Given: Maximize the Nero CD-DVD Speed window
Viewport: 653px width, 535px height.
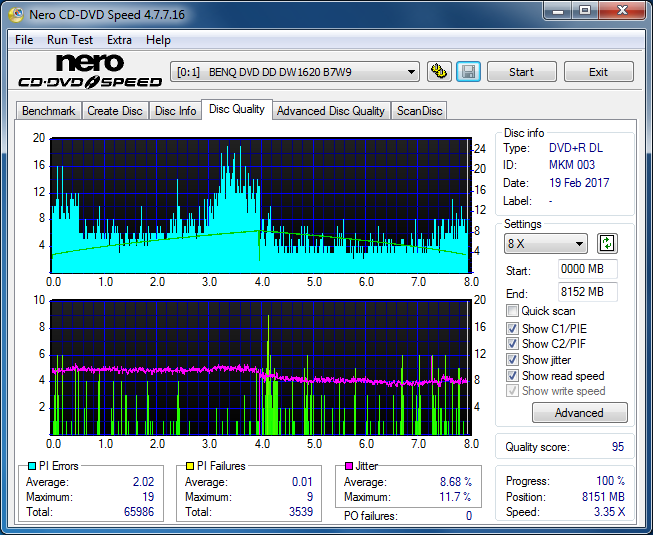Looking at the screenshot, I should 585,11.
